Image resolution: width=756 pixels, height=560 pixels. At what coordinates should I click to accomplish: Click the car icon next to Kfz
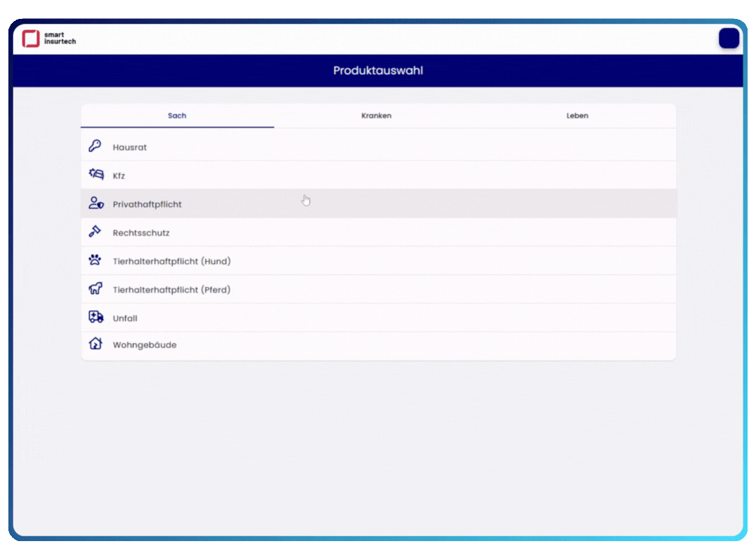click(96, 175)
